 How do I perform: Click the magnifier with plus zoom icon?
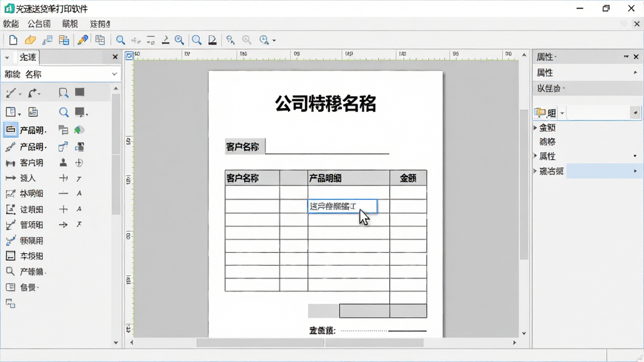coord(179,40)
